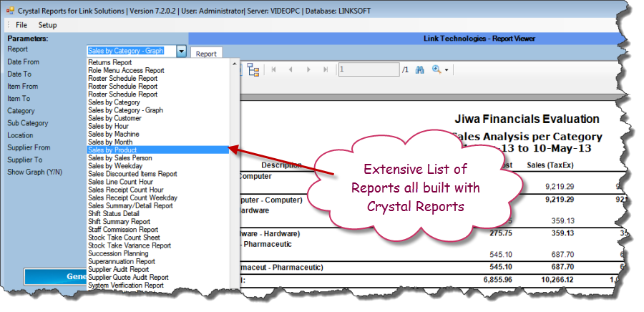Click the Date To parameter label
Viewport: 644px width, 312px height.
tap(19, 74)
